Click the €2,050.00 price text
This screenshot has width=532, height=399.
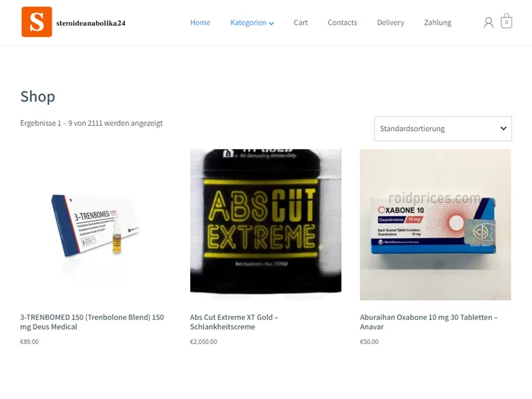(x=203, y=342)
